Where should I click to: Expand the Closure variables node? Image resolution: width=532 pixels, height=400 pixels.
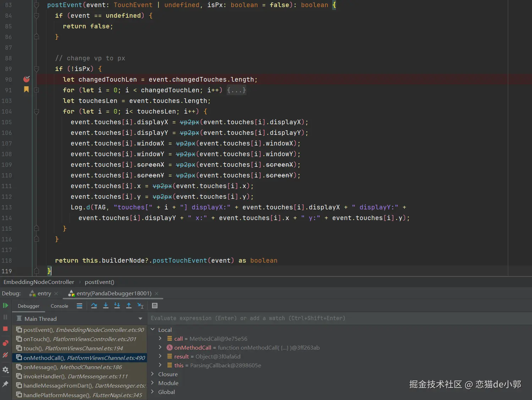tap(153, 374)
